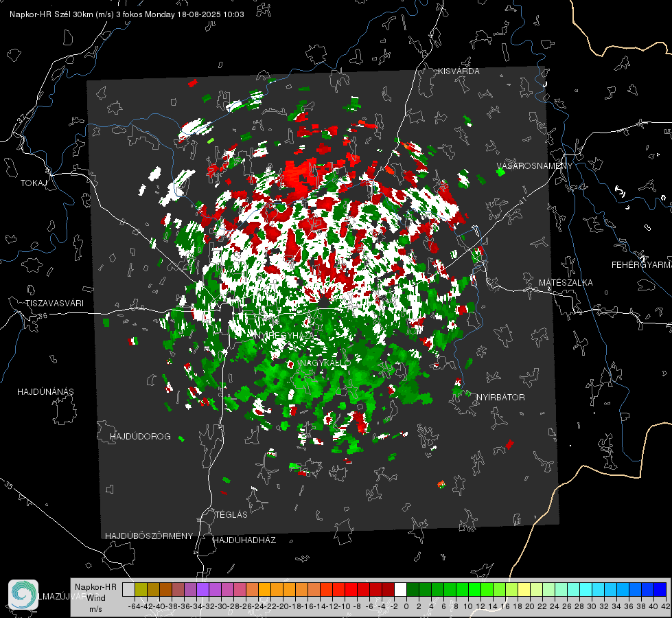Select the HAJDÚBÖSZÖRMÉNY town label
The image size is (672, 618).
coord(149,536)
